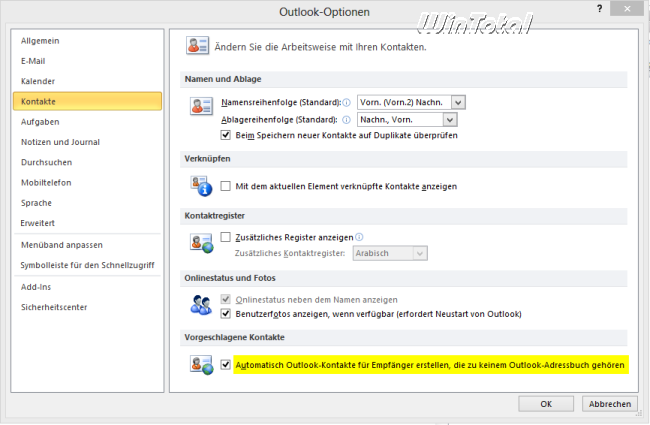Click the linked contacts icon under Verknüpfen
Screen dimensions: 650x425
(201, 186)
